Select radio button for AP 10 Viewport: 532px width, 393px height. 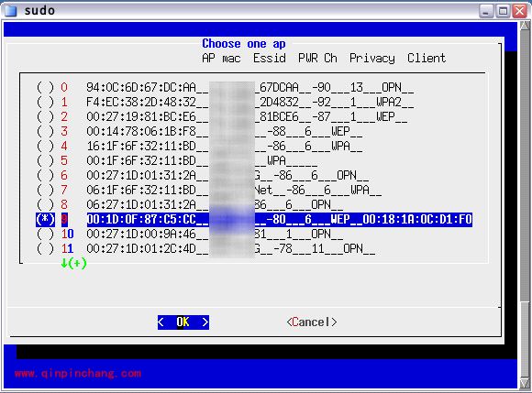[x=45, y=234]
